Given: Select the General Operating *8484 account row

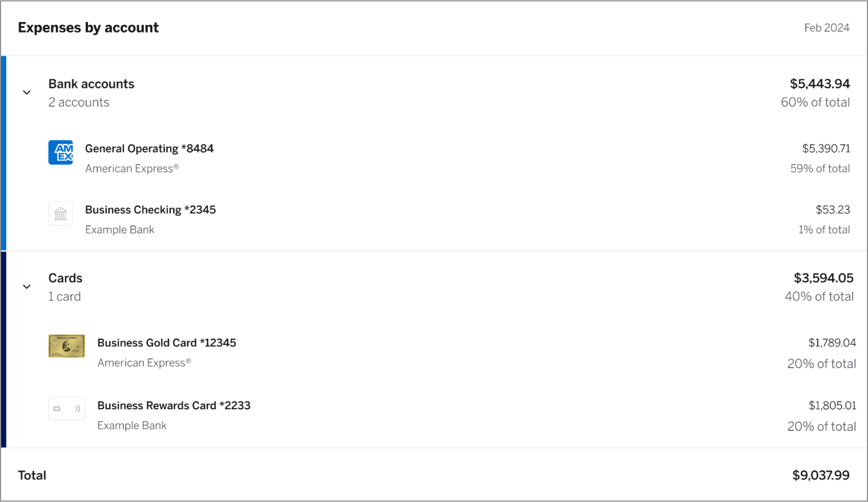Looking at the screenshot, I should pos(149,149).
